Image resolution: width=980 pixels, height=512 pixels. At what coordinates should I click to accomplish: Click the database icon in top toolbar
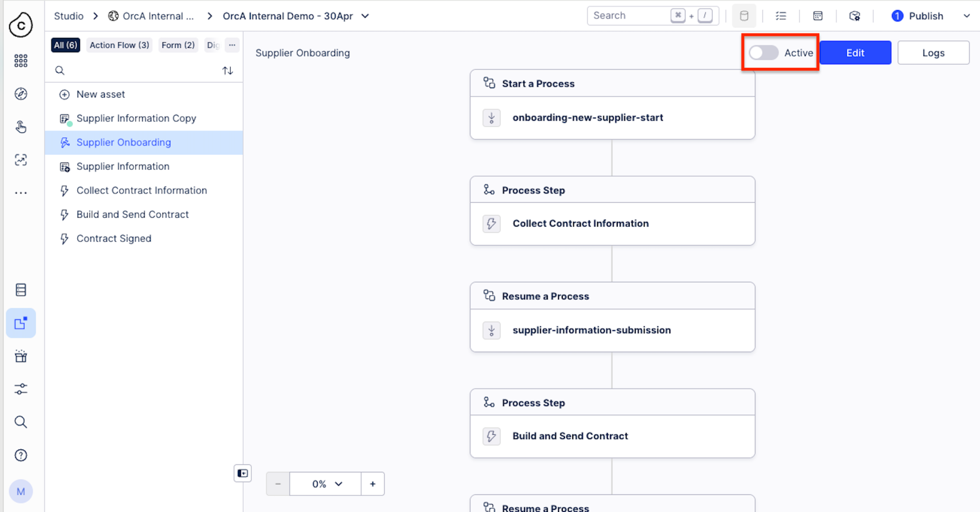click(x=744, y=16)
